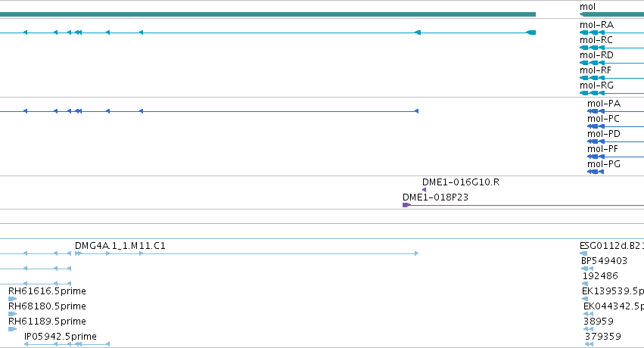Click the DME1-016G10.R feature label
The width and height of the screenshot is (644, 348).
tap(461, 182)
